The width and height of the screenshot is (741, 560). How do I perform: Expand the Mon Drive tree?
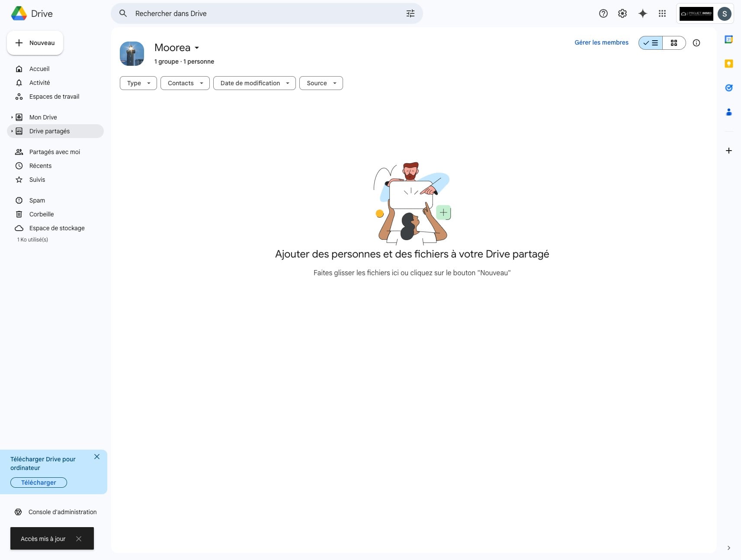pos(12,117)
